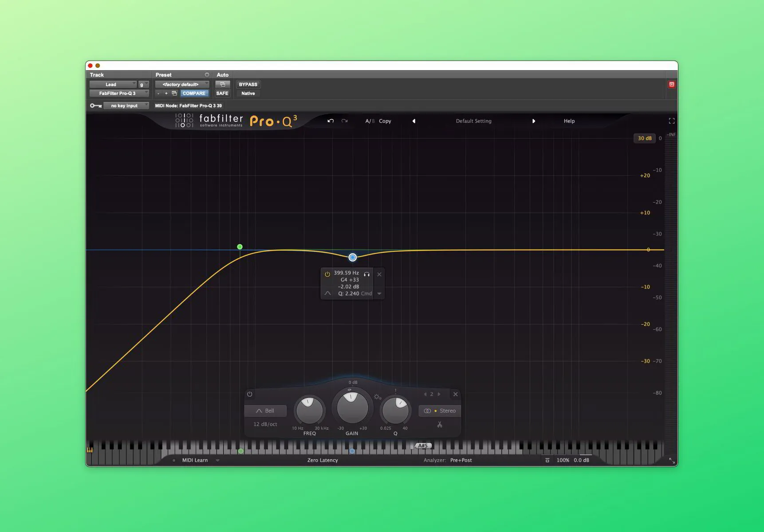The image size is (764, 532).
Task: Toggle the COMPARE button
Action: click(x=194, y=93)
